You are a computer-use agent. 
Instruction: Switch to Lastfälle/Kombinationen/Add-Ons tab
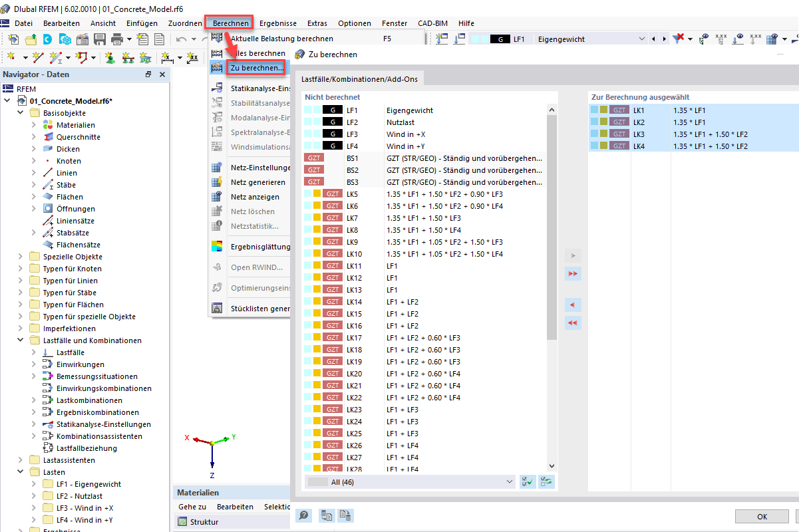359,79
